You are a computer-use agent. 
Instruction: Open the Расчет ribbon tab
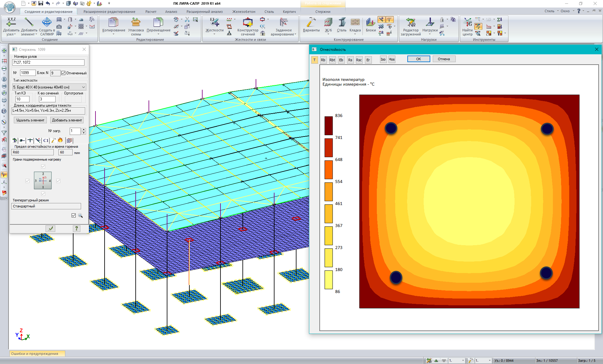coord(151,12)
